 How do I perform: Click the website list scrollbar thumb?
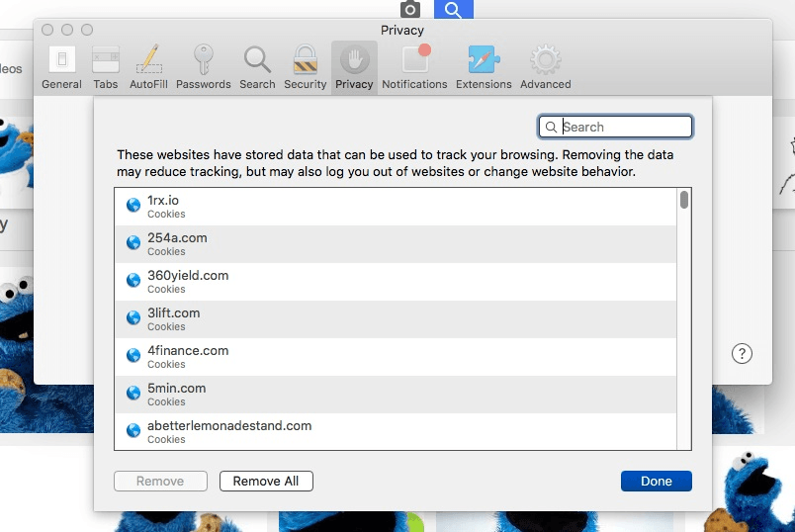(x=684, y=200)
